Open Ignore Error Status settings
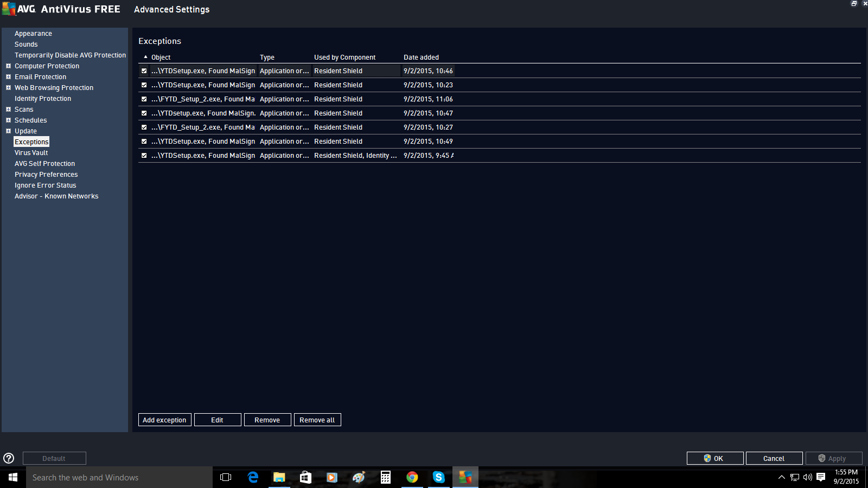Image resolution: width=868 pixels, height=488 pixels. tap(45, 185)
